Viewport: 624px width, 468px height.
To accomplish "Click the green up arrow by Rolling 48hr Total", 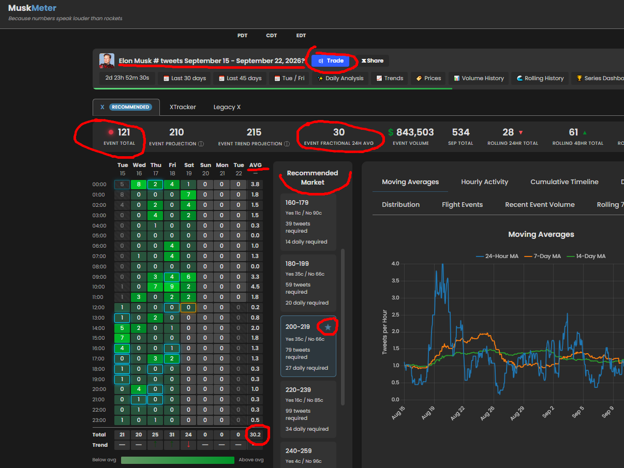I will pos(585,133).
